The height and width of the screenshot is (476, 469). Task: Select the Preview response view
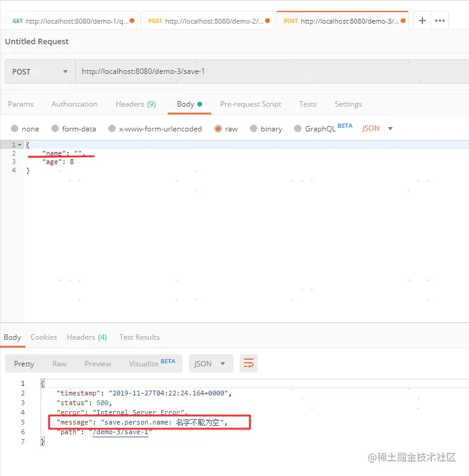pos(97,364)
